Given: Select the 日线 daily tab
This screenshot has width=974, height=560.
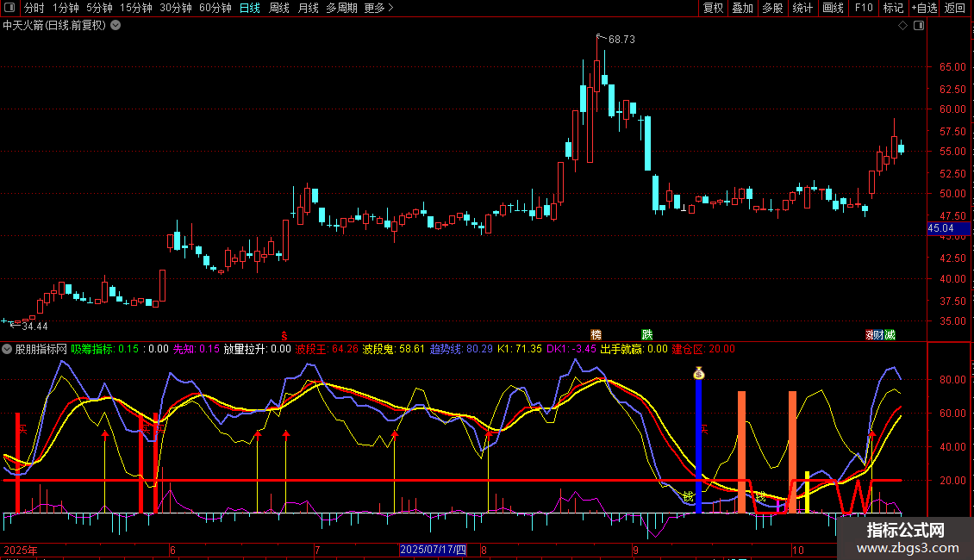Looking at the screenshot, I should coord(250,8).
